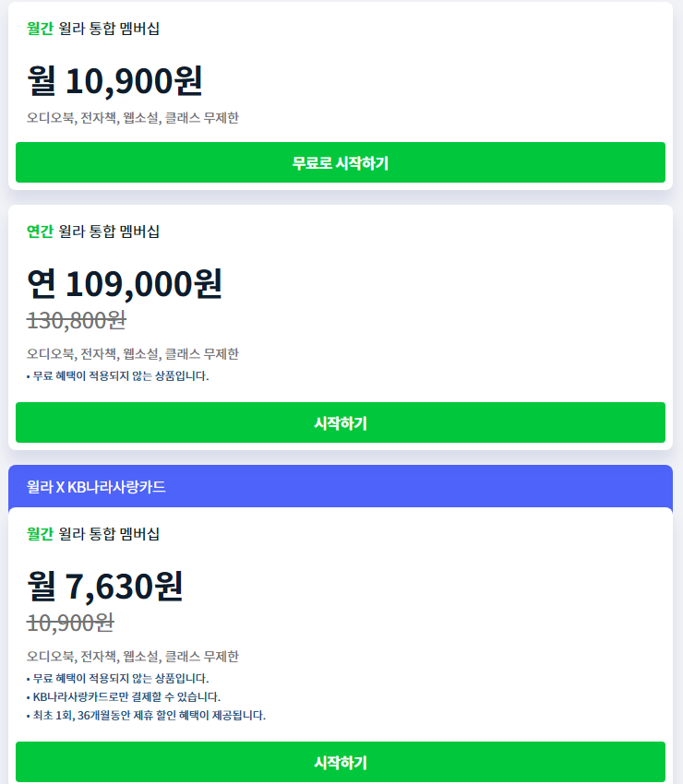
Task: Click the 무료로 시작하기 button
Action: point(341,163)
